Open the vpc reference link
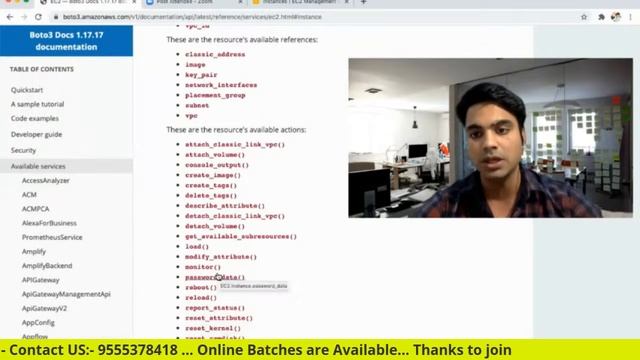The height and width of the screenshot is (360, 640). coord(191,116)
